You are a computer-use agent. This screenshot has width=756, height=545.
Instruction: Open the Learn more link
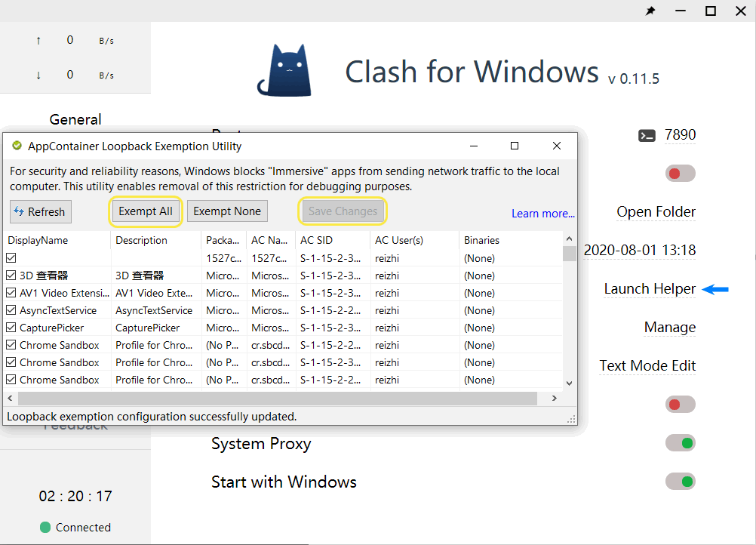point(542,214)
